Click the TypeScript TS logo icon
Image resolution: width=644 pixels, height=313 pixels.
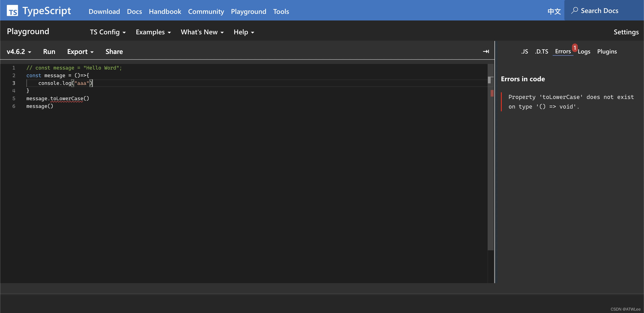(12, 11)
